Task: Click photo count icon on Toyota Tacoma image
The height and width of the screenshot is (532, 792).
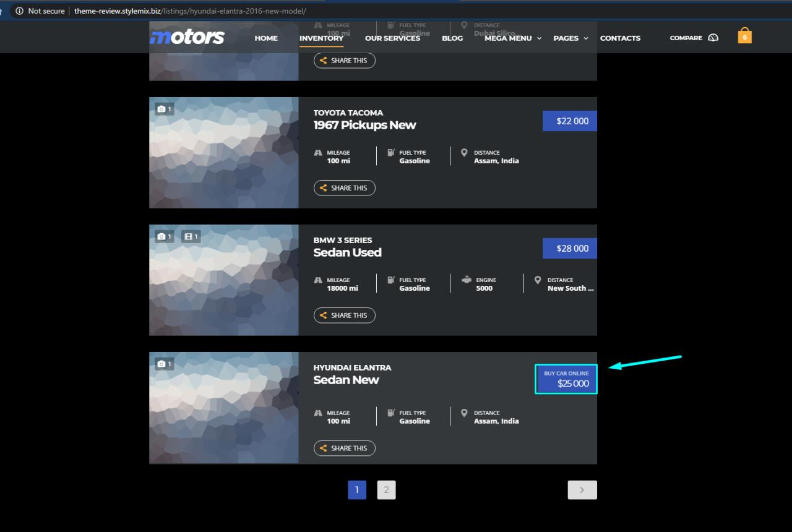Action: (164, 109)
